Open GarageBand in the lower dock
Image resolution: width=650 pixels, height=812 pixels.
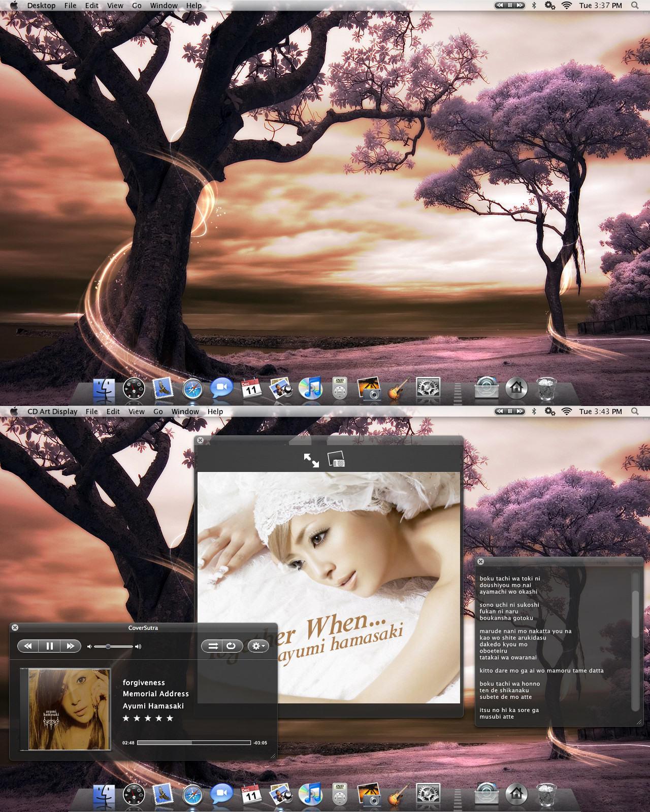click(398, 795)
